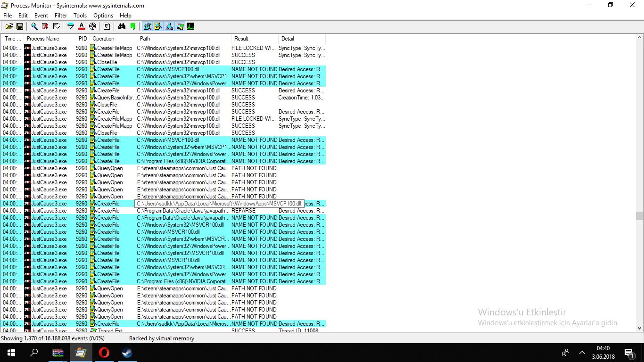
Task: Save events with the floppy disk icon
Action: click(x=20, y=26)
